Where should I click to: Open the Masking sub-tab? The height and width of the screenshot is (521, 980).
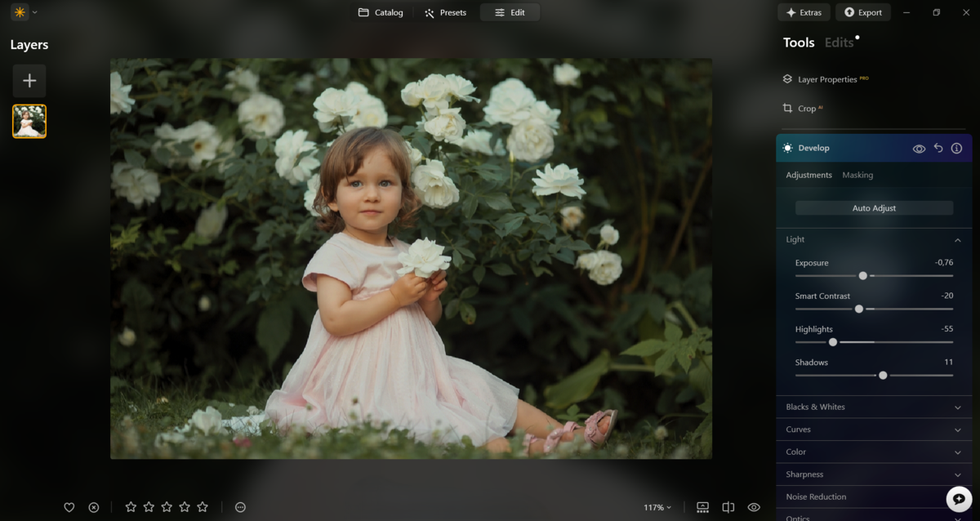857,175
